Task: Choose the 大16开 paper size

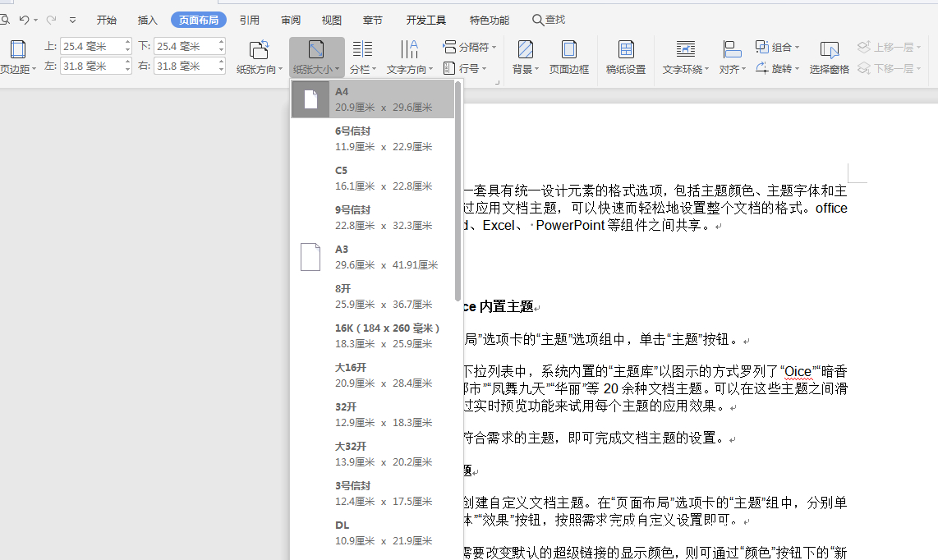Action: [x=373, y=375]
